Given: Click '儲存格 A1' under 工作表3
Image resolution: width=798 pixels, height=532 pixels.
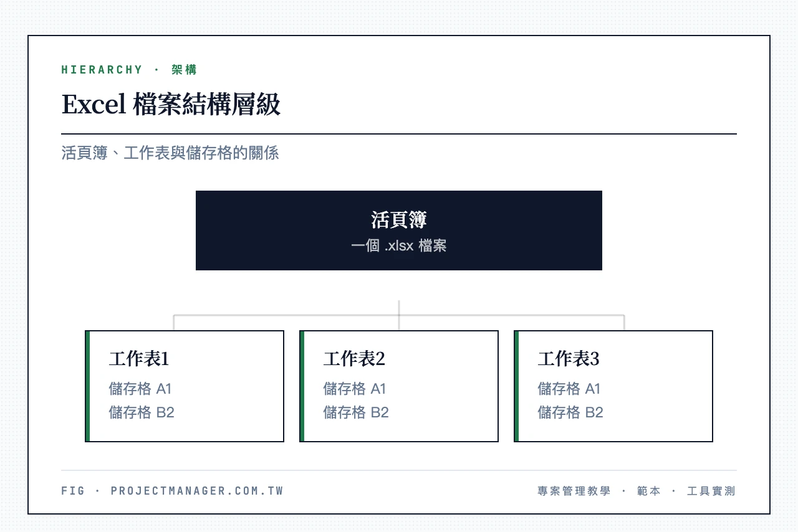Looking at the screenshot, I should click(569, 389).
